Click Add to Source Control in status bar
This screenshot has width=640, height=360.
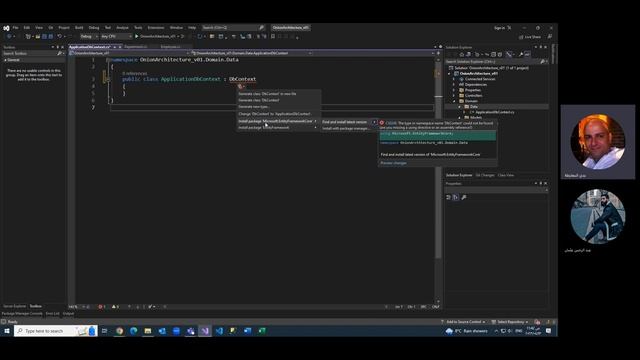pyautogui.click(x=463, y=322)
